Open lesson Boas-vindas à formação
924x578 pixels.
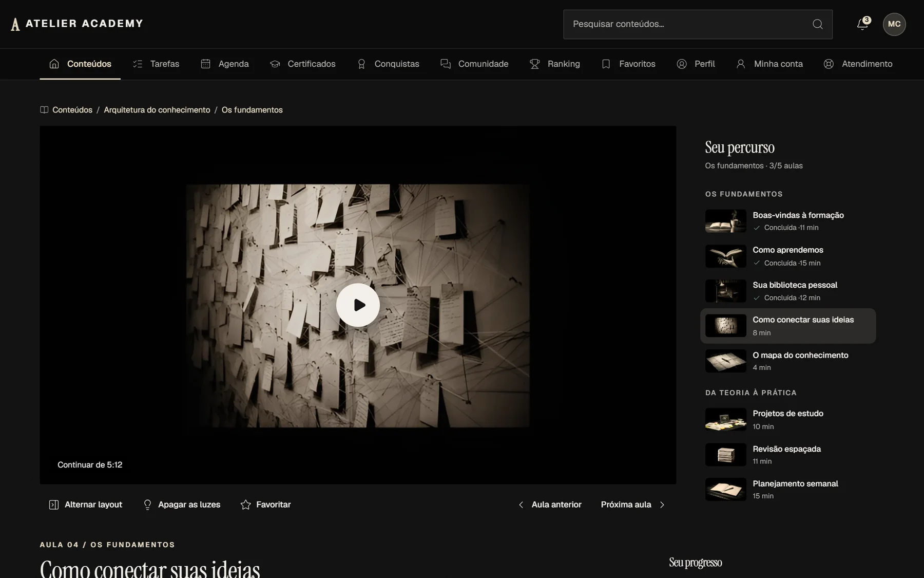[788, 221]
